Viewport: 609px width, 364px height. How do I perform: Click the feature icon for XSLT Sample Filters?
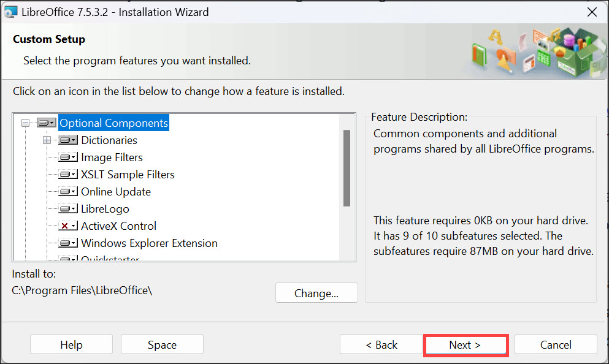67,174
